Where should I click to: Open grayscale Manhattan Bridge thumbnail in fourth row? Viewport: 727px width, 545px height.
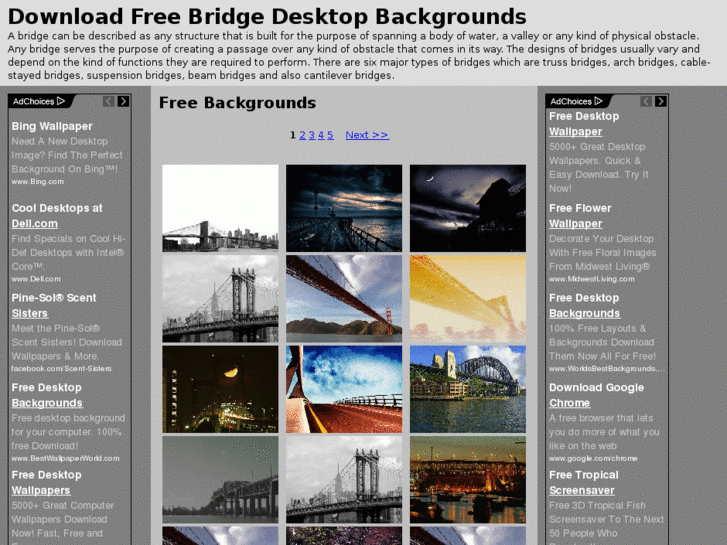coord(344,480)
